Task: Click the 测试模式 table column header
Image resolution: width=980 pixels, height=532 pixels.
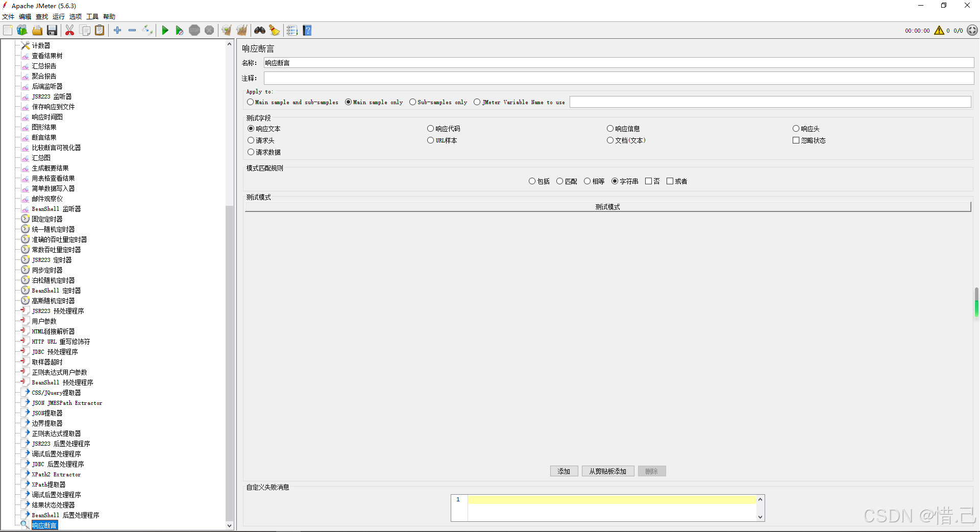Action: pos(608,207)
